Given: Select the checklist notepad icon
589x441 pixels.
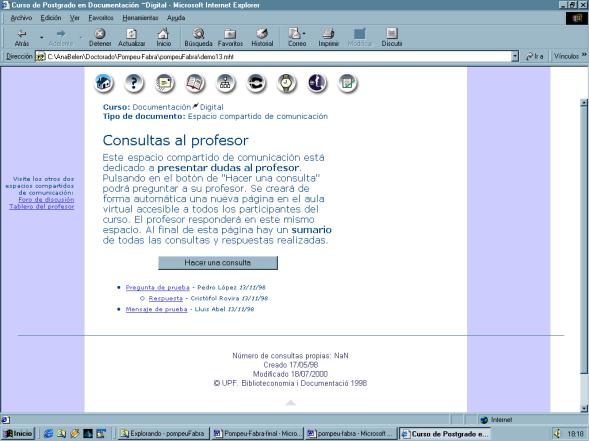Looking at the screenshot, I should [x=347, y=83].
